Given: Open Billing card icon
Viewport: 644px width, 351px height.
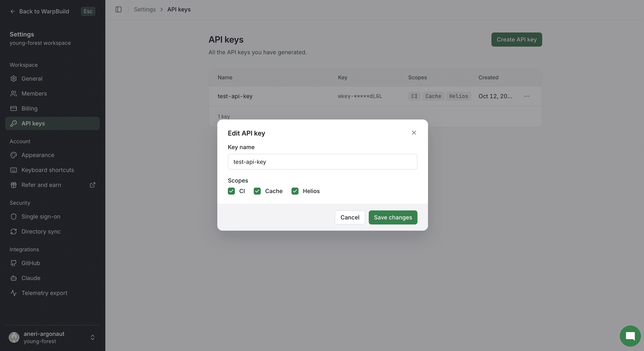Looking at the screenshot, I should (14, 109).
